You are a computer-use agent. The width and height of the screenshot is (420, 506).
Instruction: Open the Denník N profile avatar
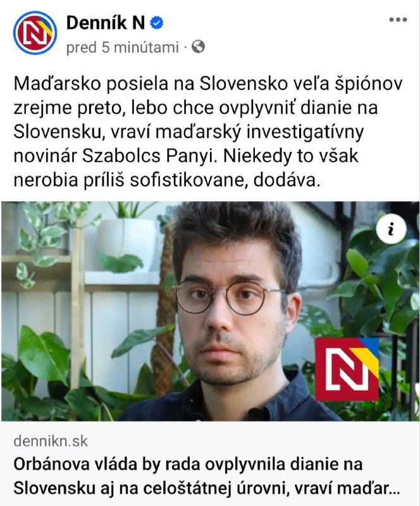pyautogui.click(x=35, y=33)
